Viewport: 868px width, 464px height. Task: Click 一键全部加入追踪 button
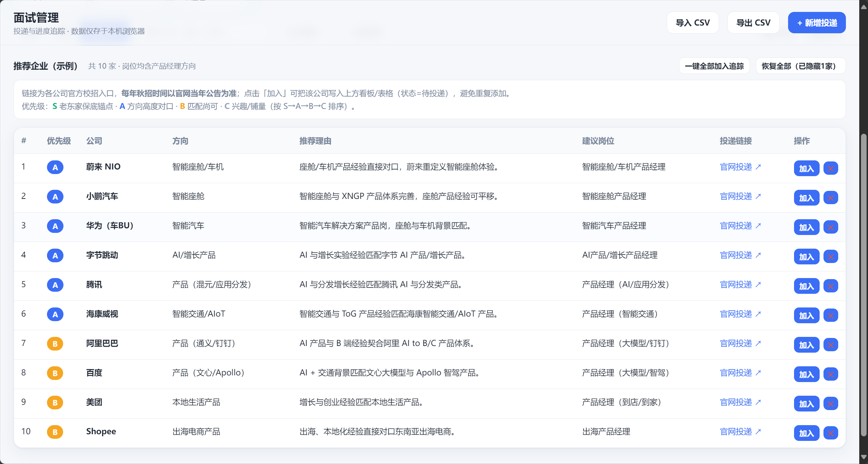coord(714,66)
